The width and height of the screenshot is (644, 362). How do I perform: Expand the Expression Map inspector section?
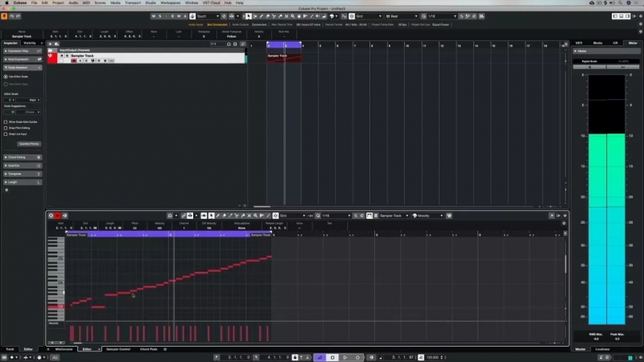point(23,51)
